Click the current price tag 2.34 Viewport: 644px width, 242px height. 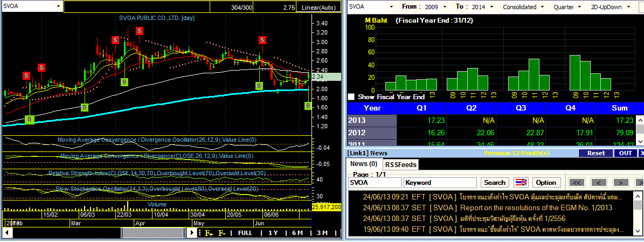[327, 77]
